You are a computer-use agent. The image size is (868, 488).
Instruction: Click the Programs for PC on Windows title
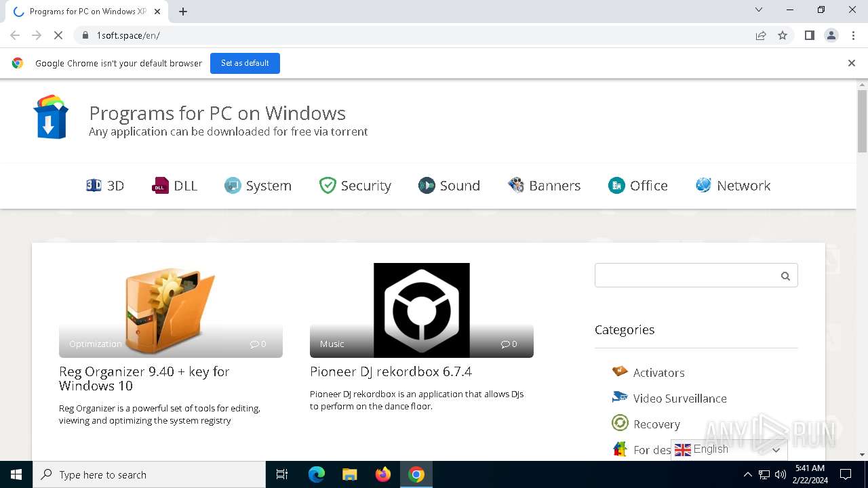218,113
